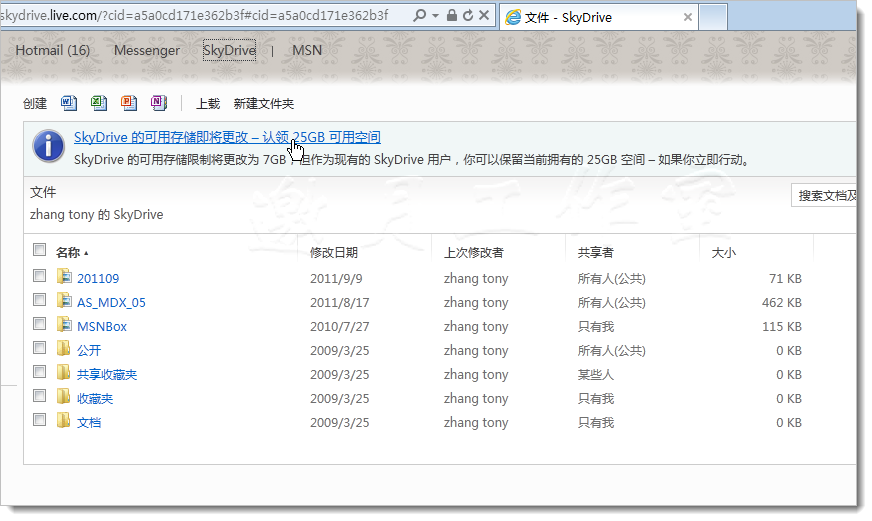Click the IE icon on SkyDrive tab
This screenshot has height=521, width=872.
pos(513,17)
